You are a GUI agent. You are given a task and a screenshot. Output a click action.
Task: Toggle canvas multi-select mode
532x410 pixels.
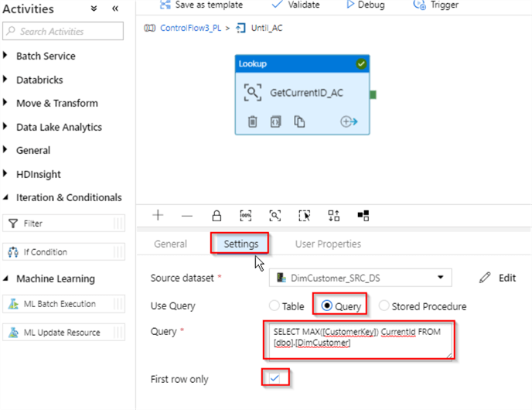[305, 216]
